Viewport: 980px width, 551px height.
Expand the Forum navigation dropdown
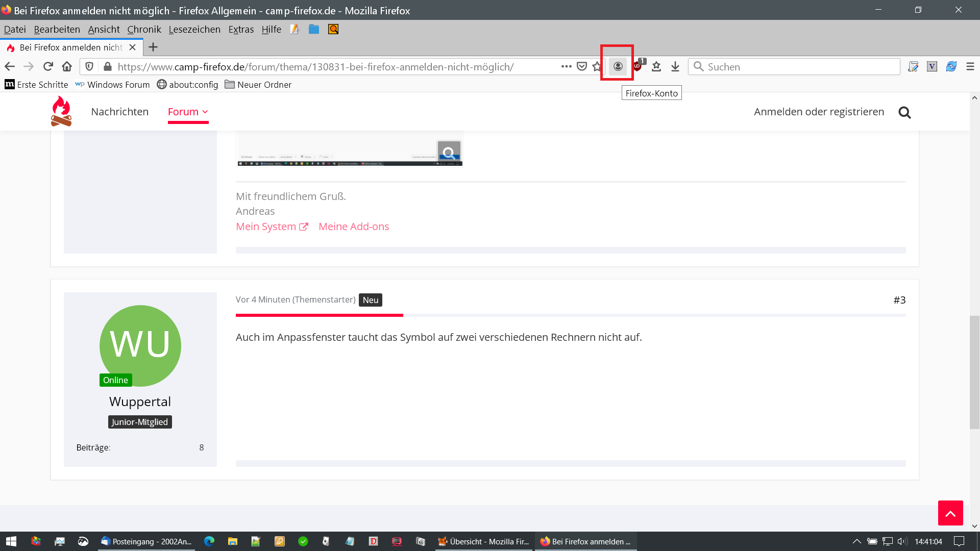pyautogui.click(x=188, y=112)
